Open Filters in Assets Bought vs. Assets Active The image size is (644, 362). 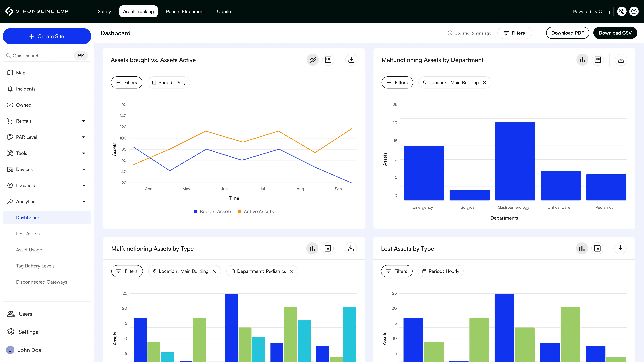click(x=126, y=82)
